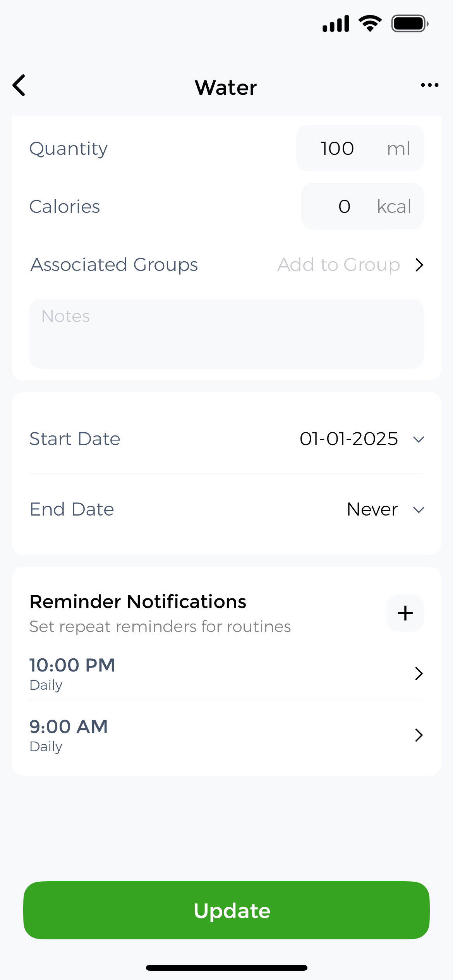
Task: Open the three-dot more options menu
Action: point(429,85)
